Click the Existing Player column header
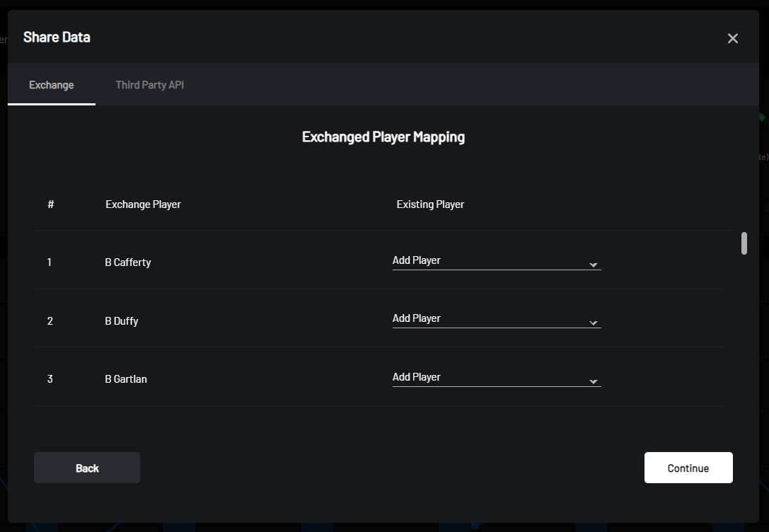 pos(430,204)
